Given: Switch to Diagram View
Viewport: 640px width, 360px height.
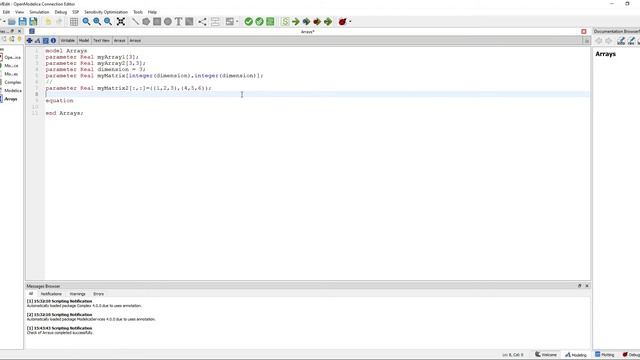Looking at the screenshot, I should coord(38,40).
